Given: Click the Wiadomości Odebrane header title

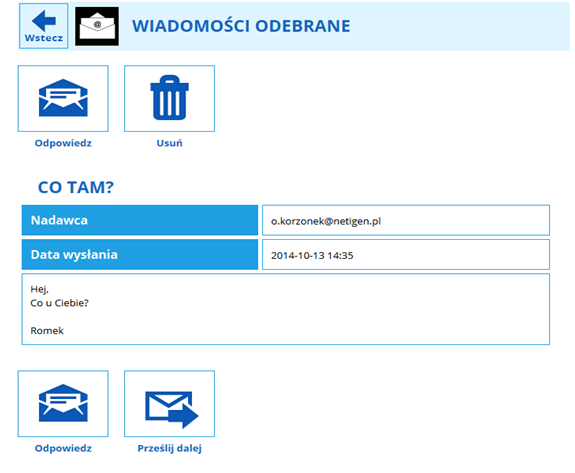Looking at the screenshot, I should tap(241, 26).
